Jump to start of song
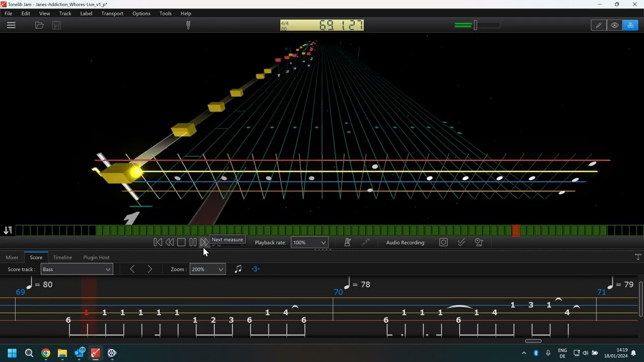Screen dimensions: 644x362 tap(157, 242)
